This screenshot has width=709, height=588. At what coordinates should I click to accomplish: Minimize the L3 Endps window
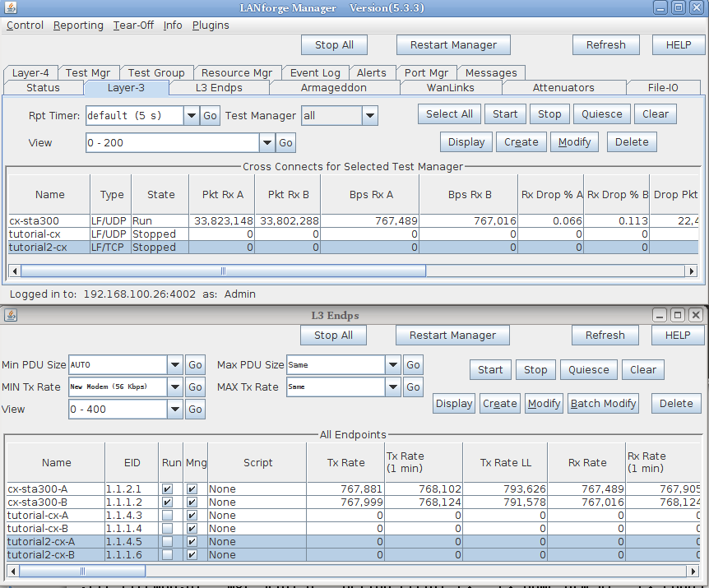[x=660, y=315]
